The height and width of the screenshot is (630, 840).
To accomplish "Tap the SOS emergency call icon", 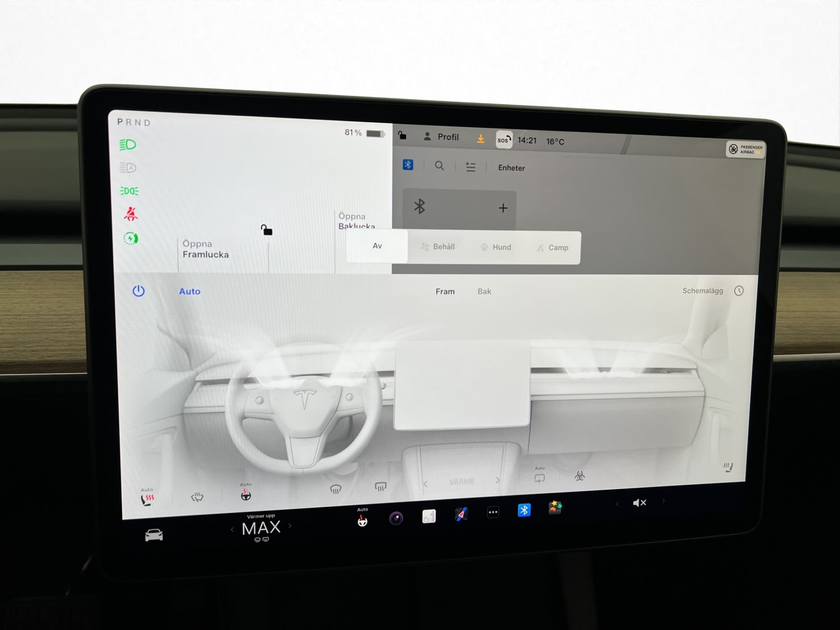I will (504, 140).
